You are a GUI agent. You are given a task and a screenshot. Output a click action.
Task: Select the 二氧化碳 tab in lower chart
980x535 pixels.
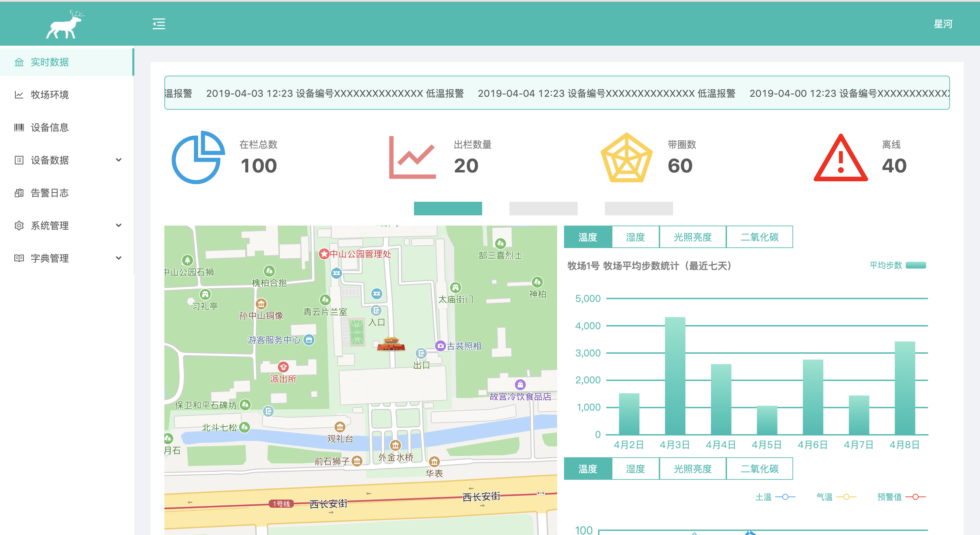pyautogui.click(x=759, y=469)
